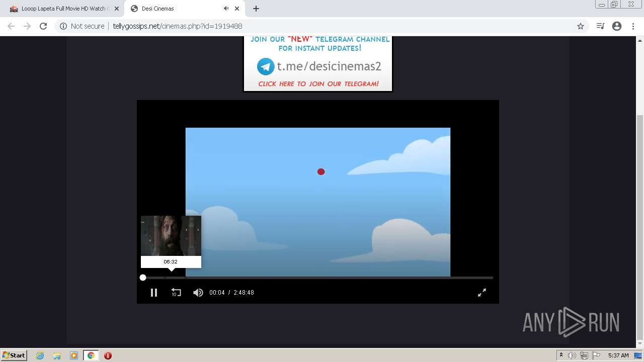Click the 2:48:48 duration text
The width and height of the screenshot is (644, 362).
[x=244, y=293]
